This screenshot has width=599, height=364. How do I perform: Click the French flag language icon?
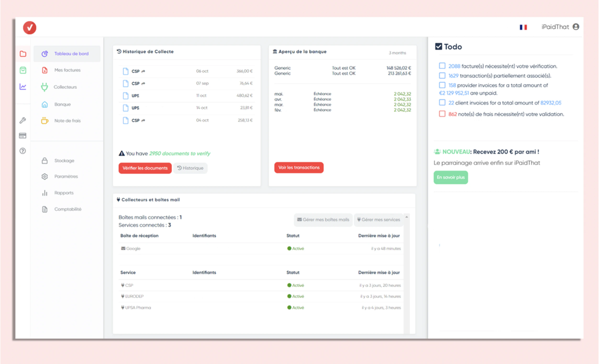(523, 27)
